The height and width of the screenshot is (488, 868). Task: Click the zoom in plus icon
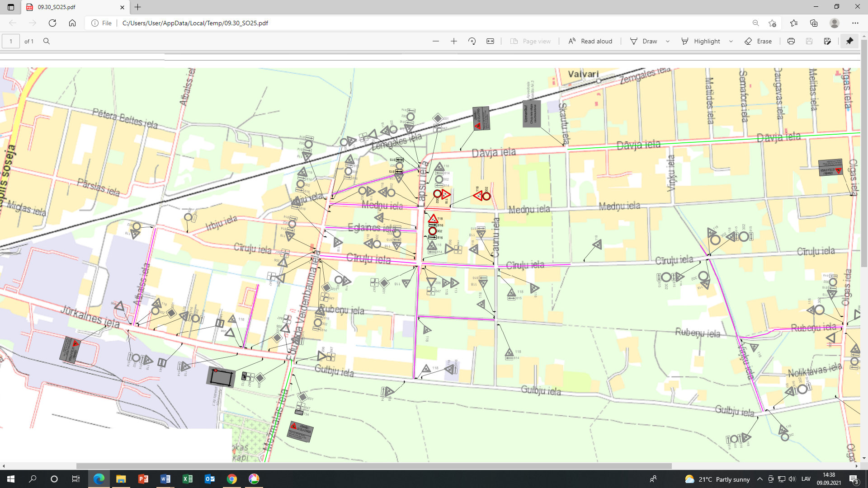[x=454, y=41]
